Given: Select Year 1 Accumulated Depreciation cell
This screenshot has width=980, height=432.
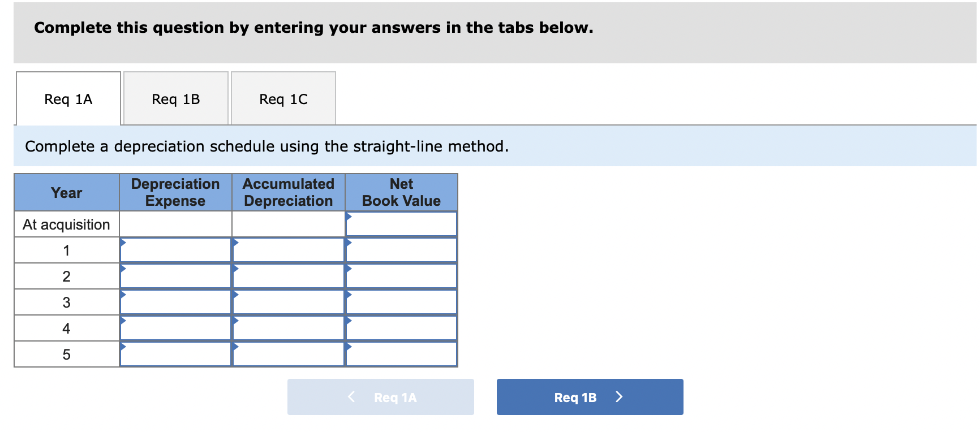Looking at the screenshot, I should point(289,250).
